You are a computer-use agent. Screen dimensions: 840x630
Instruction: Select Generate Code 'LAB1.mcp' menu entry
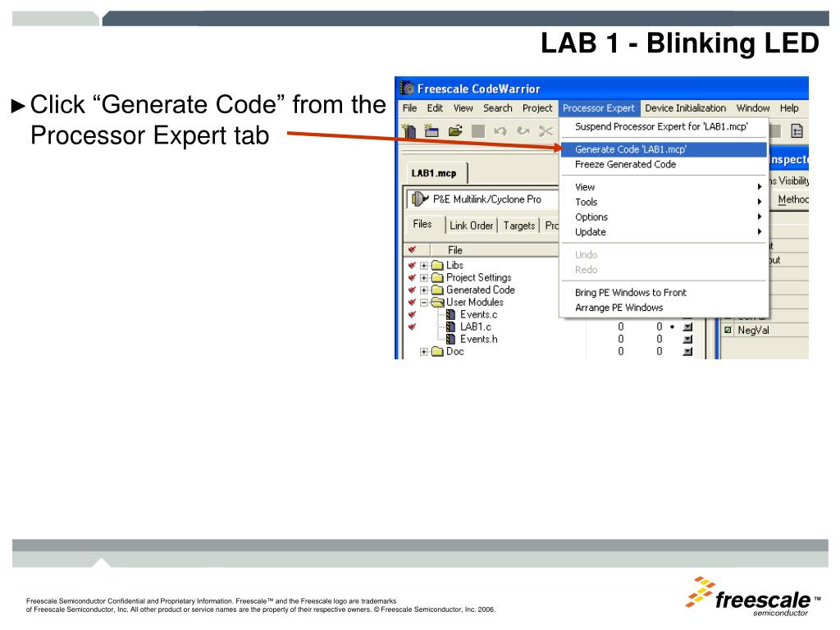pyautogui.click(x=663, y=149)
